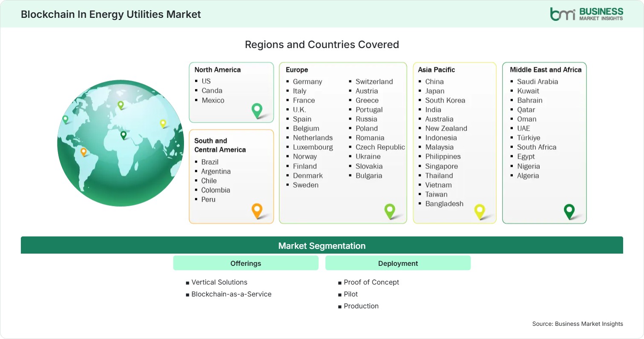Click the Regions and Countries Covered heading
Image resolution: width=644 pixels, height=339 pixels.
pos(322,44)
